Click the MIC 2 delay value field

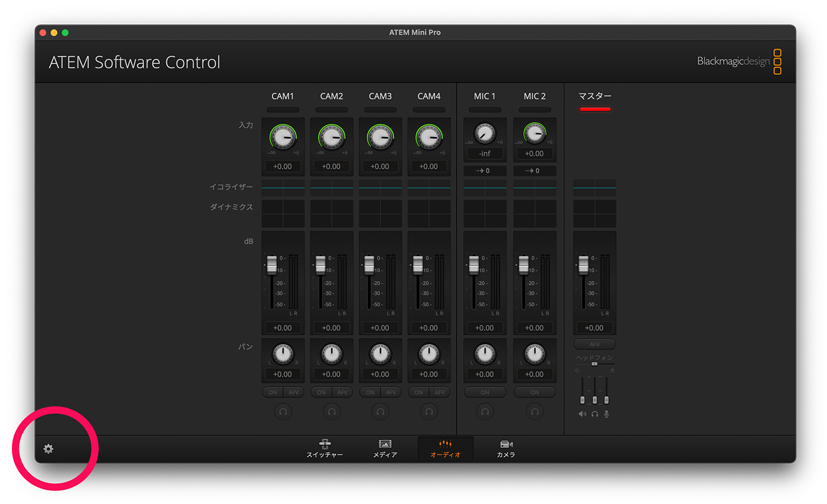click(535, 171)
